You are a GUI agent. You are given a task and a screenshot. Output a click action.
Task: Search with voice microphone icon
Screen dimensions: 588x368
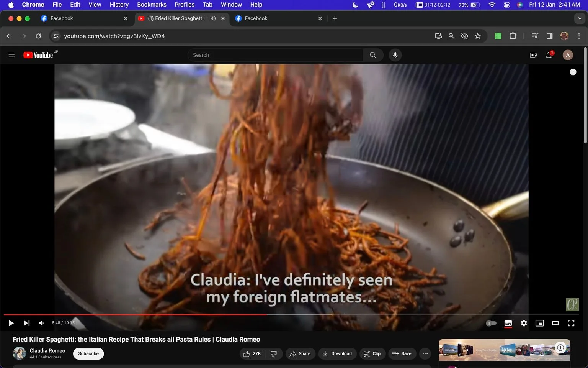coord(395,55)
